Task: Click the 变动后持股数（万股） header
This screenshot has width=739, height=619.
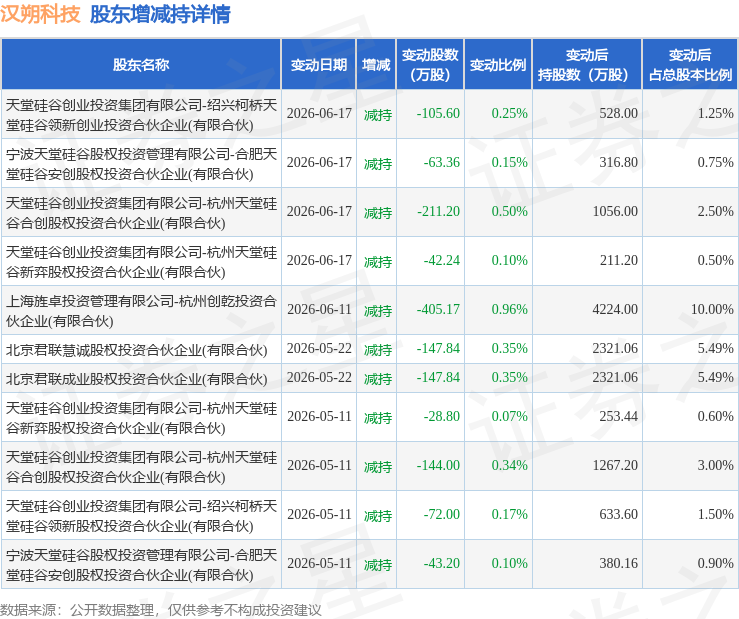Action: tap(587, 65)
